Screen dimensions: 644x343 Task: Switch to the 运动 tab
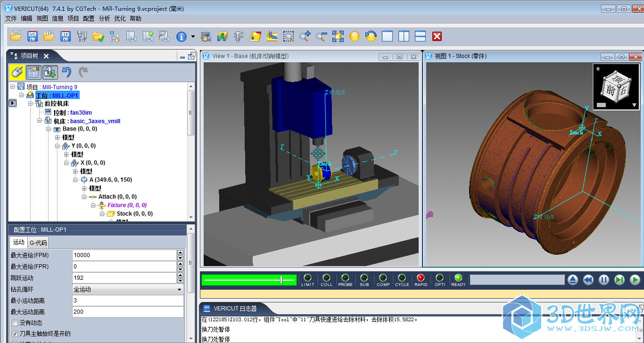(18, 243)
